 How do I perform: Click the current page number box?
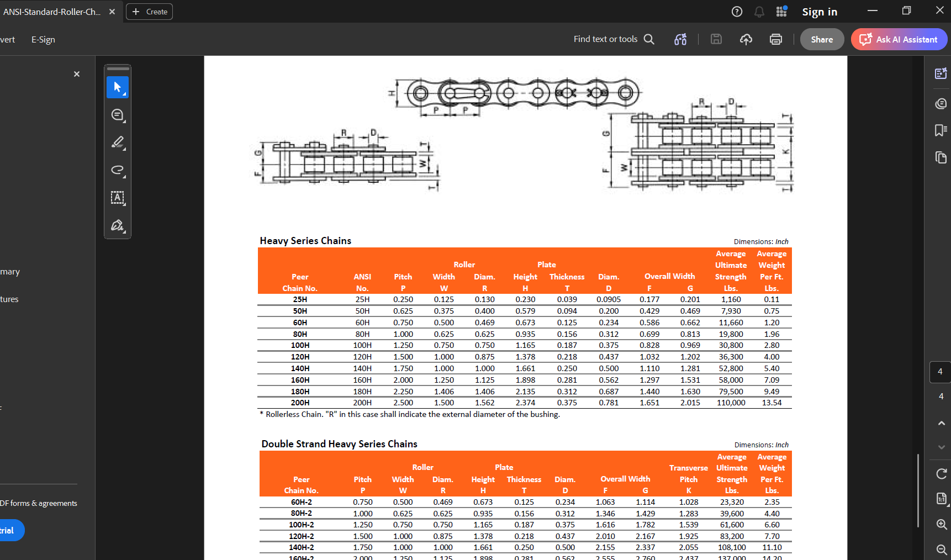(x=940, y=372)
